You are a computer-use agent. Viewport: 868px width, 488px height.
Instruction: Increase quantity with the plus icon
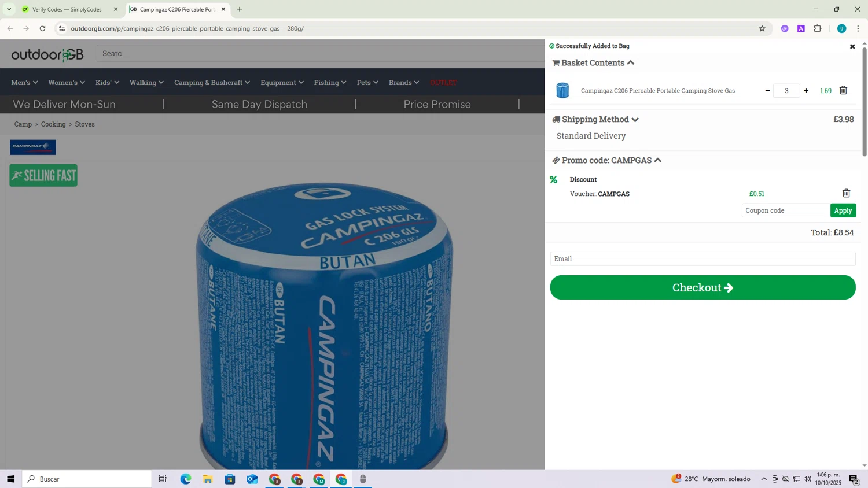(x=806, y=91)
